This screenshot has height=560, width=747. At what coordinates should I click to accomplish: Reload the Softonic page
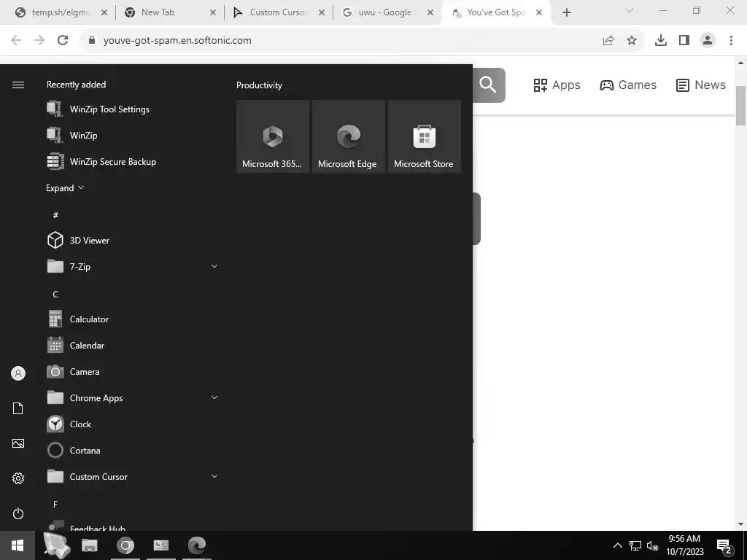click(x=63, y=41)
